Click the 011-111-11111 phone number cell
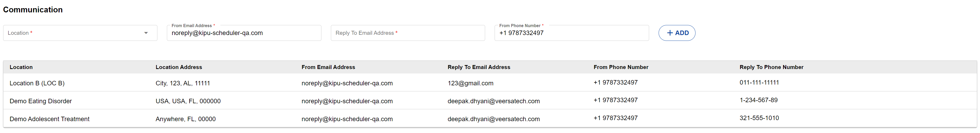The image size is (980, 133). click(x=759, y=82)
